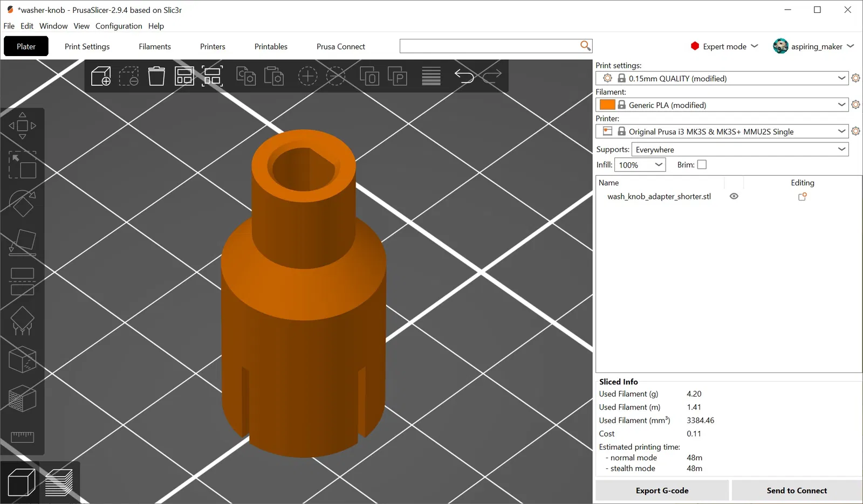Click the Add object cube icon
863x504 pixels.
click(101, 76)
